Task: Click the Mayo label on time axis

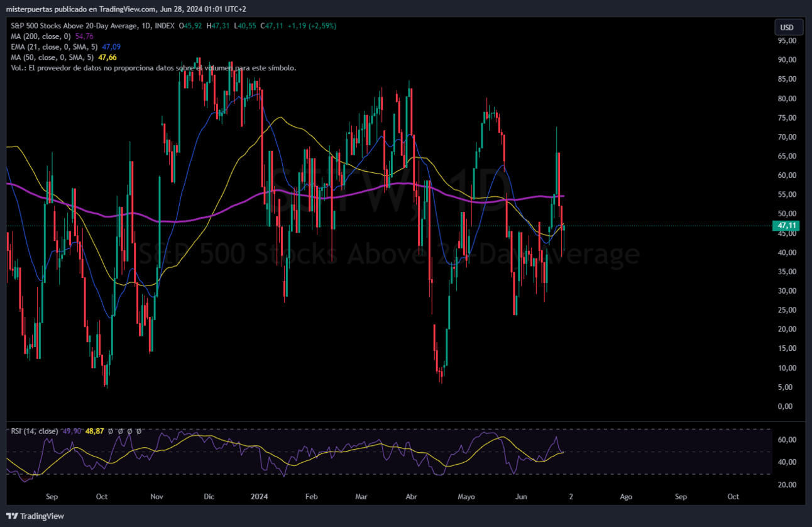Action: pos(466,497)
